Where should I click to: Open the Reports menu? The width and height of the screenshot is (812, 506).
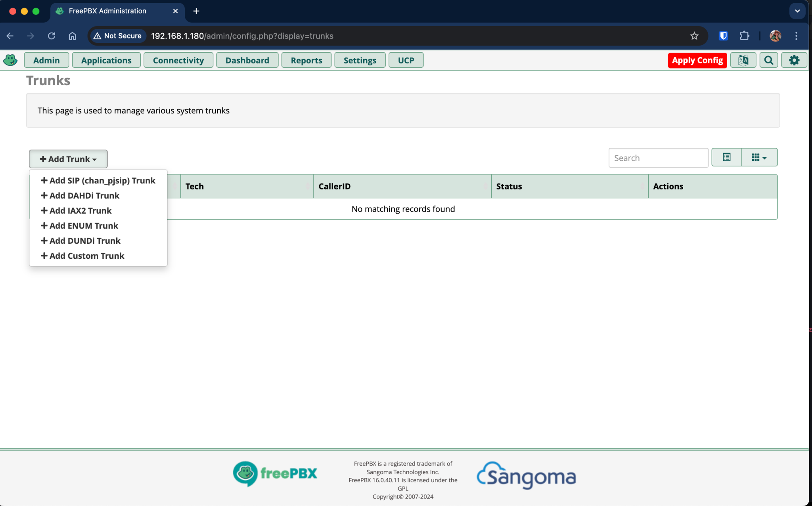point(306,60)
